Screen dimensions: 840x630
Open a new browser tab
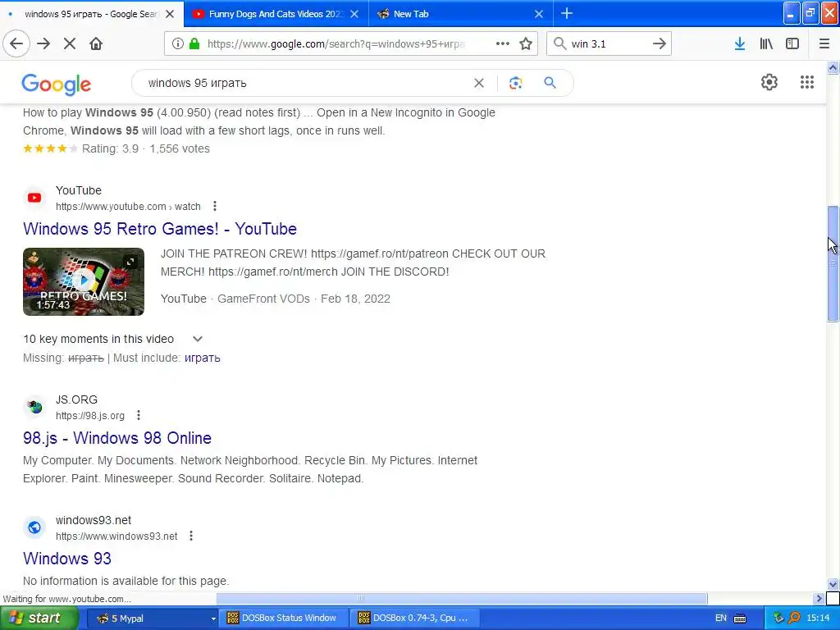pyautogui.click(x=567, y=14)
